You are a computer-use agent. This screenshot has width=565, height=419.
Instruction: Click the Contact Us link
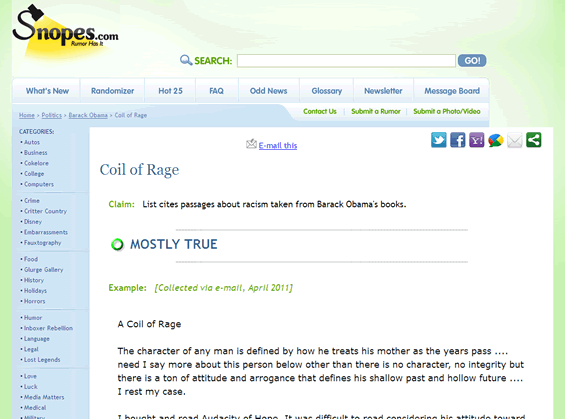pyautogui.click(x=320, y=111)
